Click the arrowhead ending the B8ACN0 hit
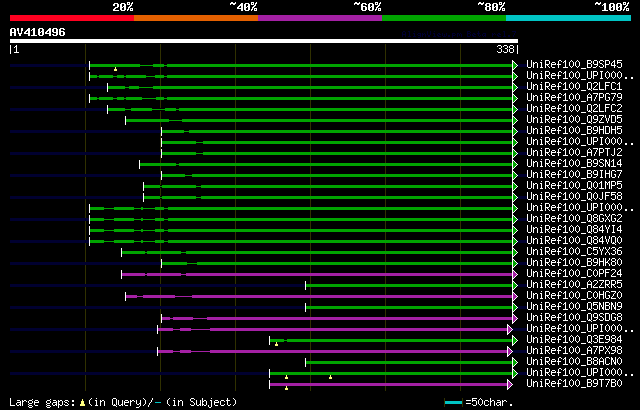Viewport: 640px width, 410px height. [x=515, y=362]
